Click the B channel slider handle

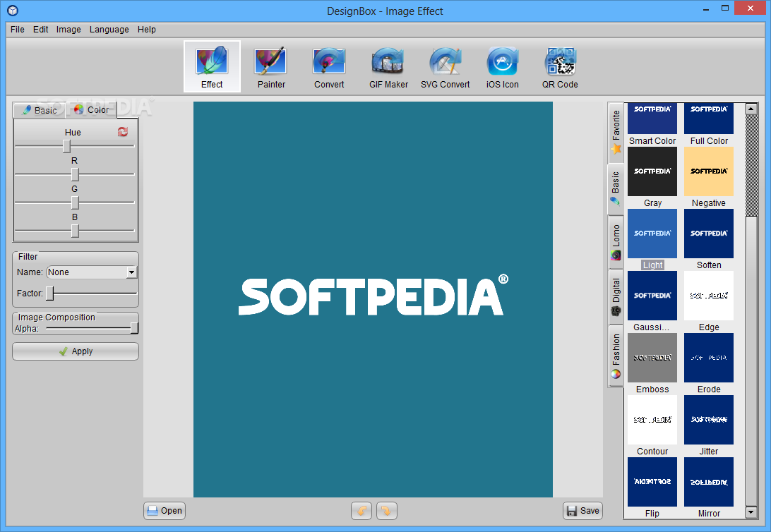(75, 231)
